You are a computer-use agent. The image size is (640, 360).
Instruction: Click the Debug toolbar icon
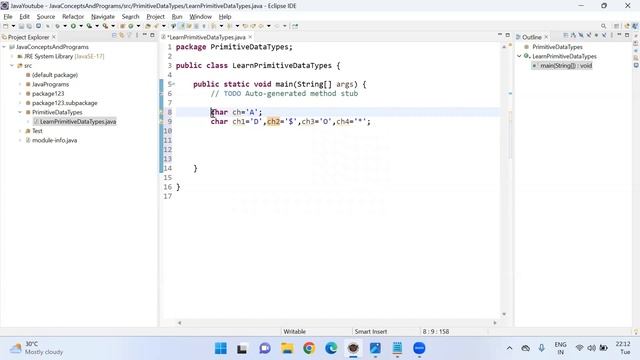[58, 26]
